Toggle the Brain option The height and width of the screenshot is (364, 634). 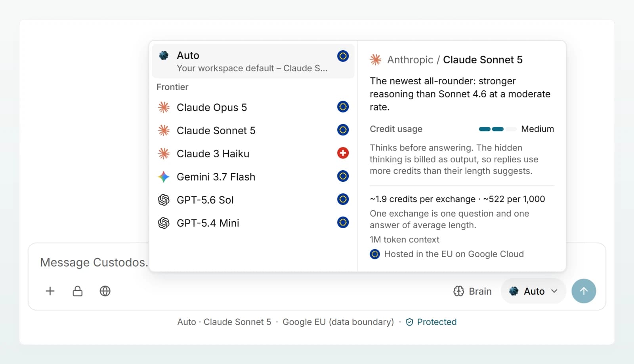[x=472, y=291]
